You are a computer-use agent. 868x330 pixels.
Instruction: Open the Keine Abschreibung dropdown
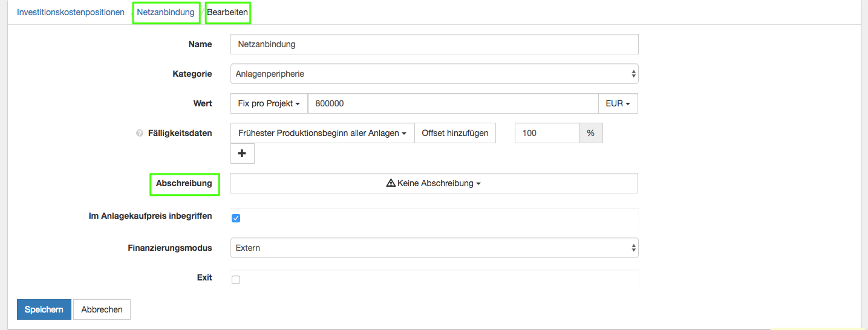coord(434,183)
